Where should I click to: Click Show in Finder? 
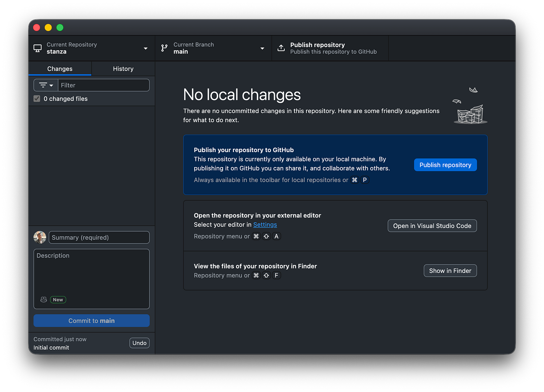(x=450, y=271)
